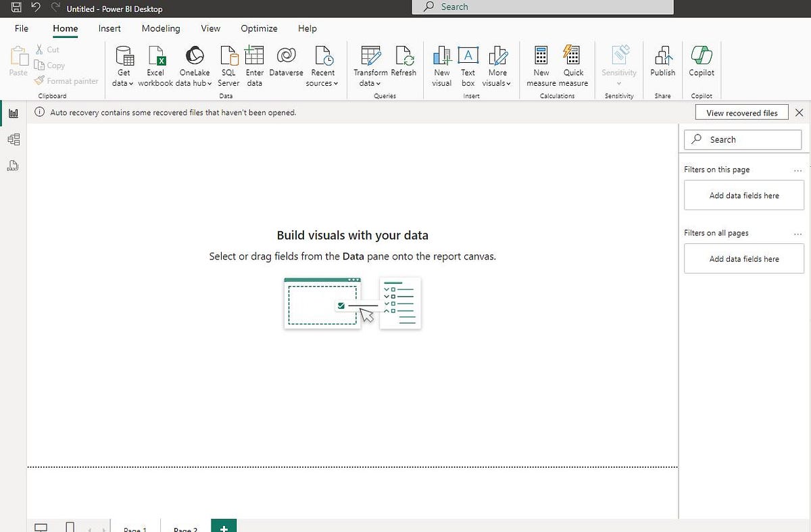Image resolution: width=811 pixels, height=532 pixels.
Task: Open DAX query view in left sidebar
Action: click(x=14, y=166)
